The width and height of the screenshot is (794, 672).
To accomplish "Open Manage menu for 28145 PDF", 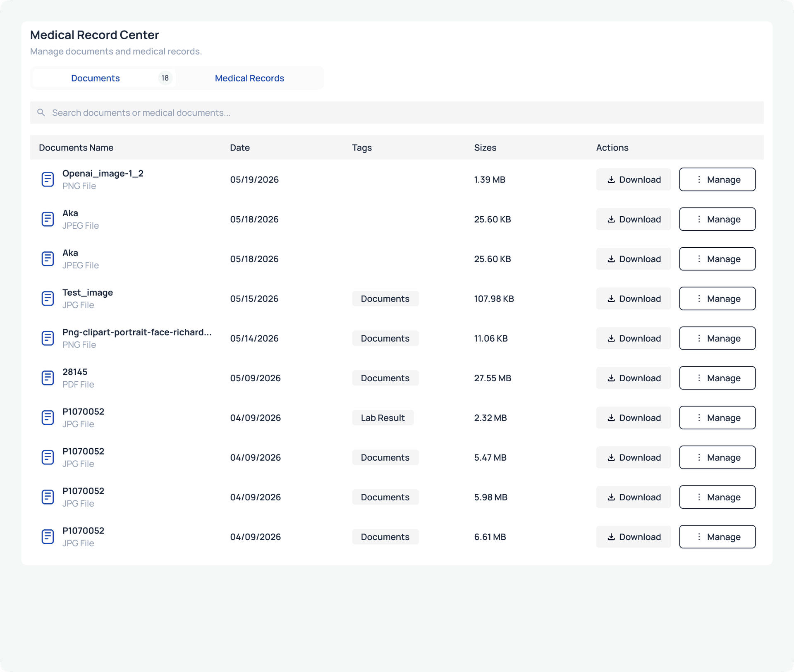I will click(x=717, y=378).
